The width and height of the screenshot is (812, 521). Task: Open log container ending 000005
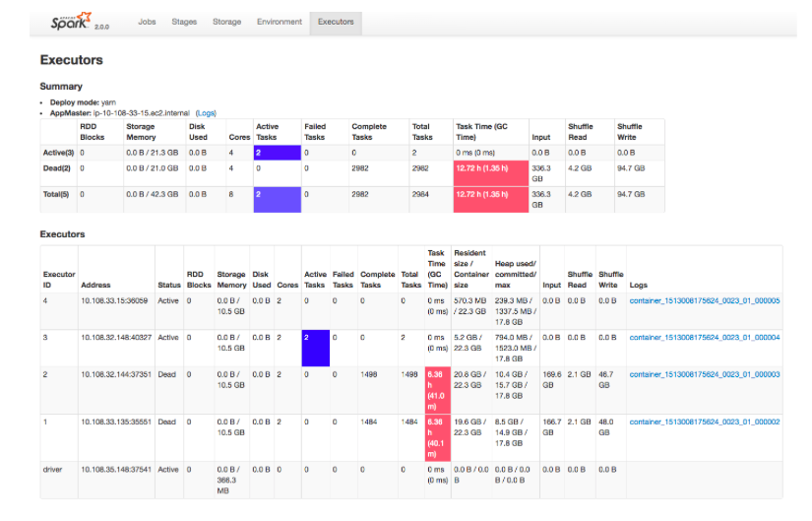pos(705,300)
